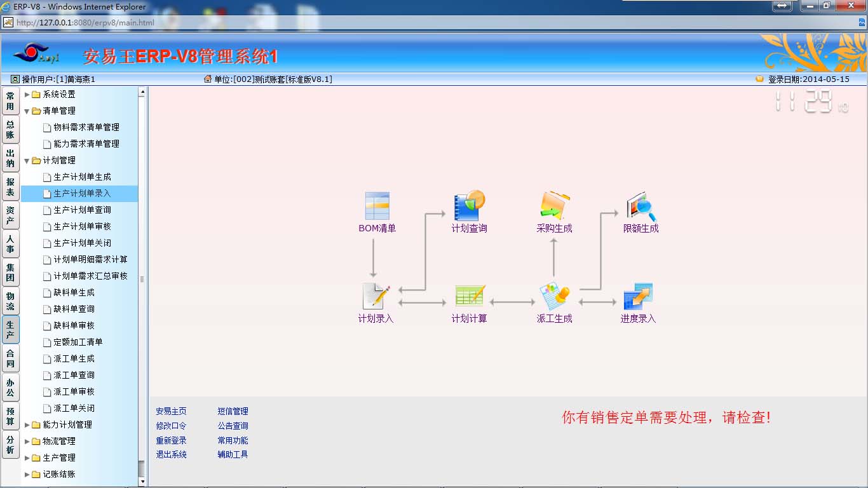Click the 退出系统 link
This screenshot has height=488, width=868.
click(x=171, y=454)
